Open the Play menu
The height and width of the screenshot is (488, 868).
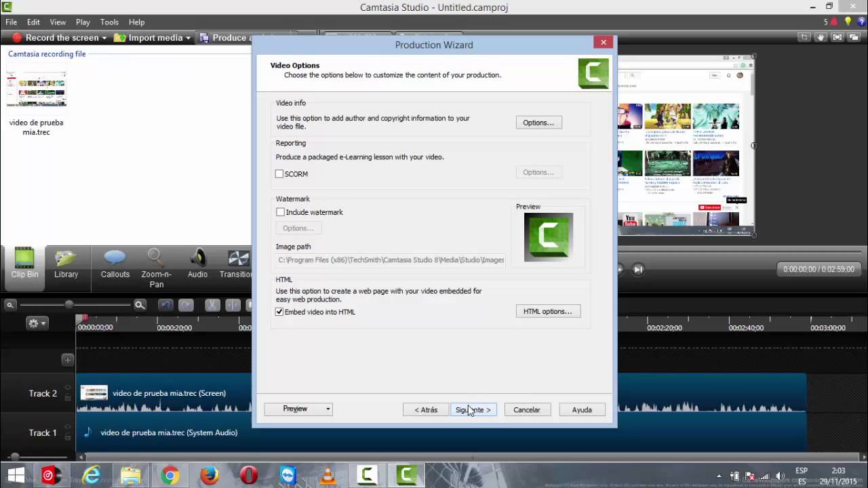(x=83, y=22)
